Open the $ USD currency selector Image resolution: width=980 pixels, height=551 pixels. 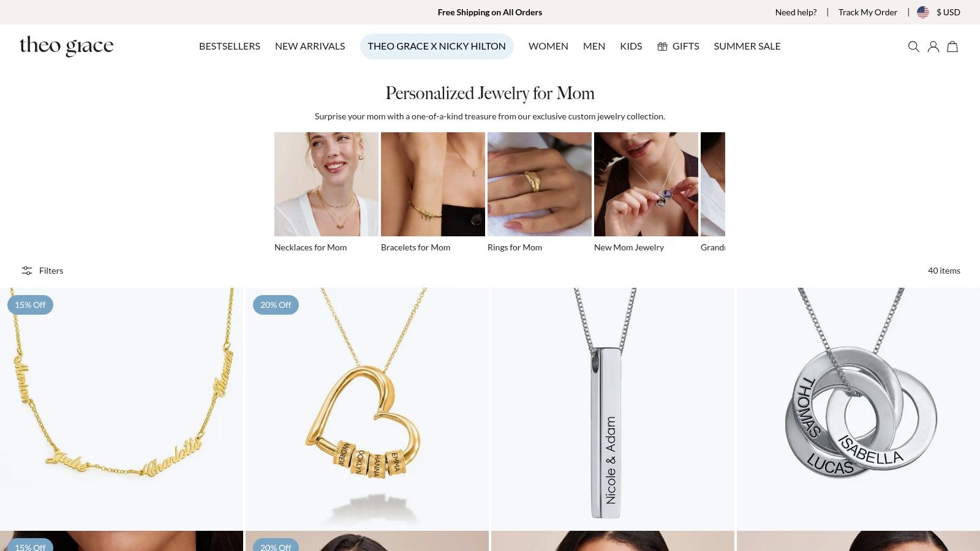pyautogui.click(x=948, y=12)
